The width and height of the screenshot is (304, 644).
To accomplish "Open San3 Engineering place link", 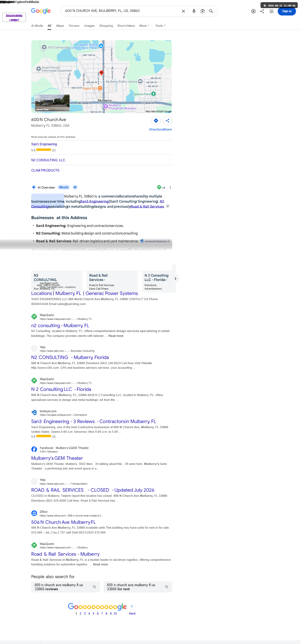I will 44,144.
